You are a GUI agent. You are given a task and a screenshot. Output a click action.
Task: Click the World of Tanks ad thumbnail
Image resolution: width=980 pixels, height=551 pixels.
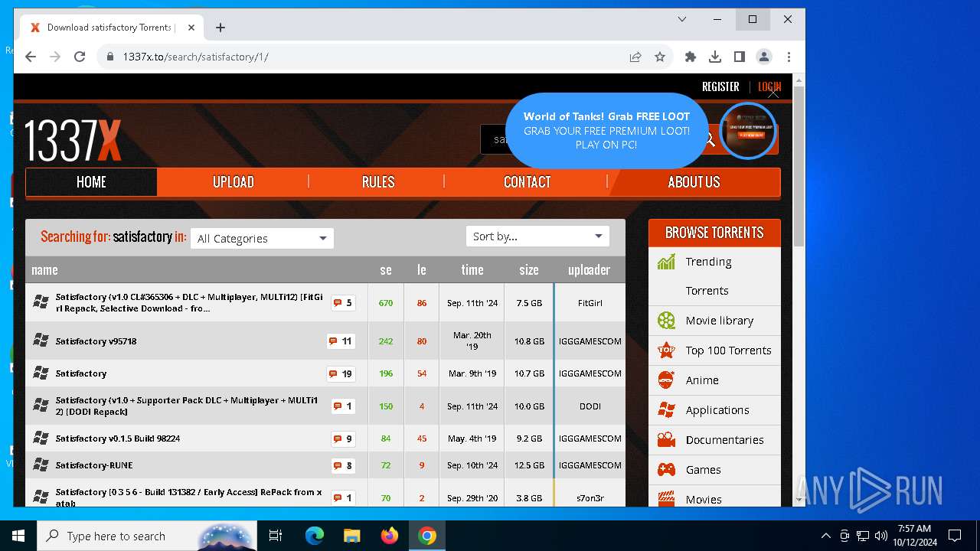click(x=748, y=131)
